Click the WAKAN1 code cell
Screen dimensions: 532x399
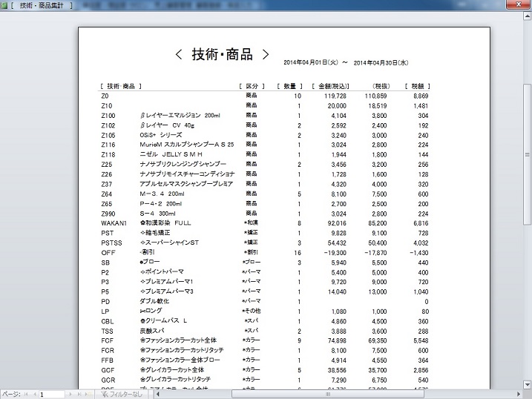click(114, 223)
